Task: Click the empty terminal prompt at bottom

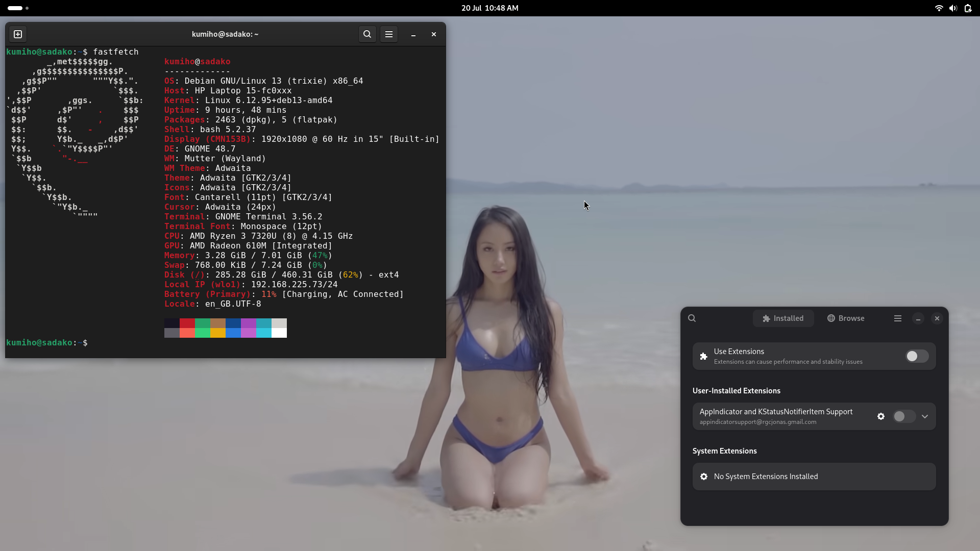Action: [x=47, y=343]
